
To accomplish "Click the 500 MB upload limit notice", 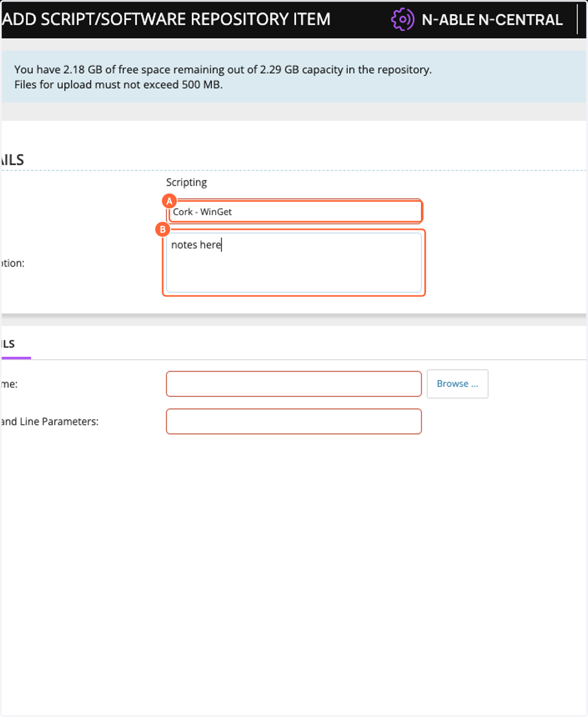I will click(x=119, y=85).
